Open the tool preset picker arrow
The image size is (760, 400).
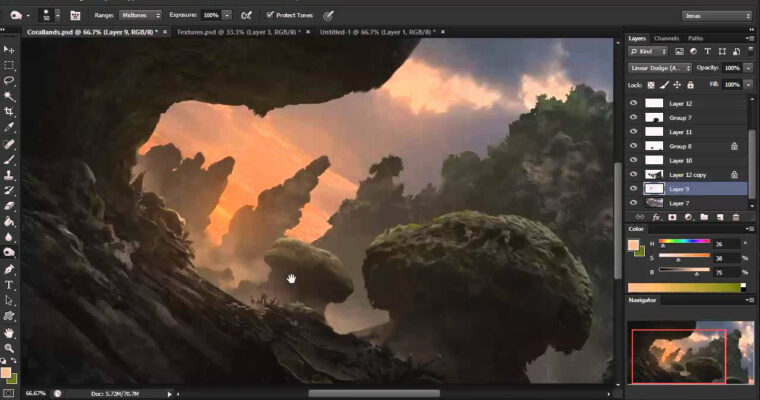[28, 16]
